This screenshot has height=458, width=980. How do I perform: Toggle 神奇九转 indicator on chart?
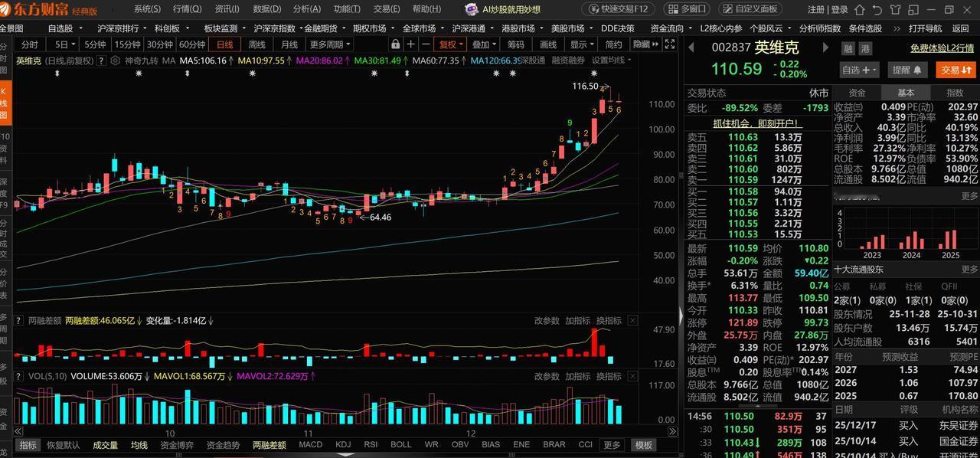pos(142,61)
